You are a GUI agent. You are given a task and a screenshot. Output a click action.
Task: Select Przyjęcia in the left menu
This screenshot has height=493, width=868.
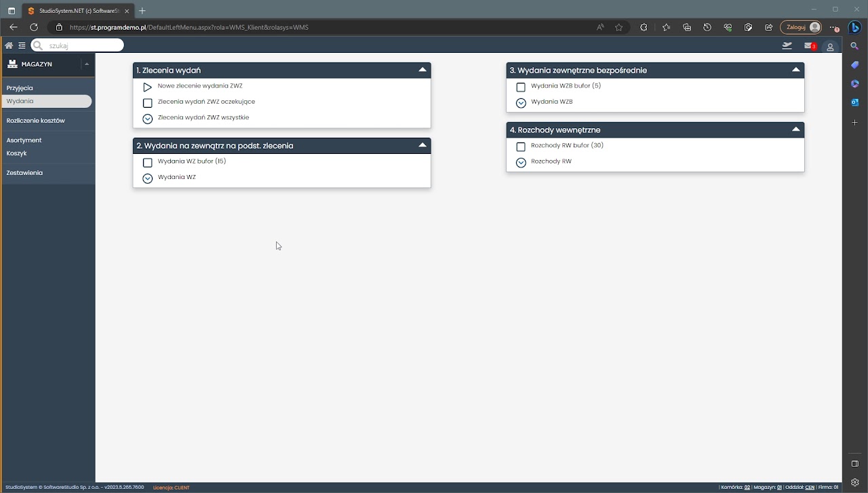point(20,88)
